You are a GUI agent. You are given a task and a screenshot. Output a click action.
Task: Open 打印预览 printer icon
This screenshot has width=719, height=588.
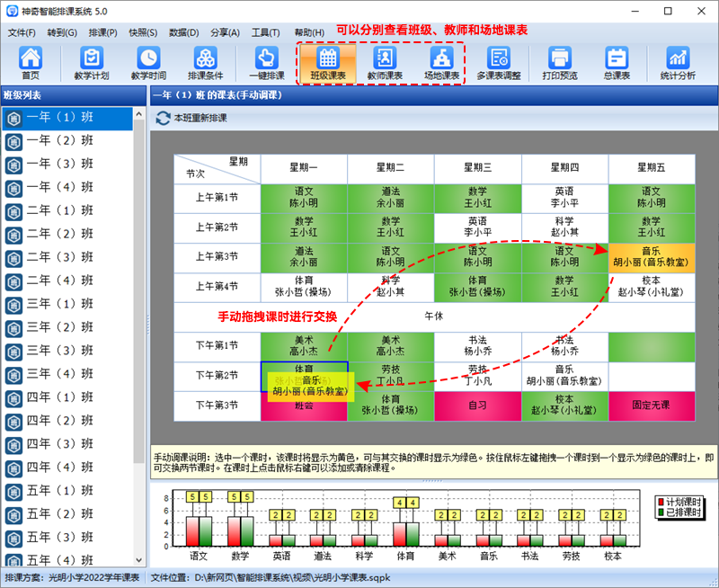click(x=560, y=63)
